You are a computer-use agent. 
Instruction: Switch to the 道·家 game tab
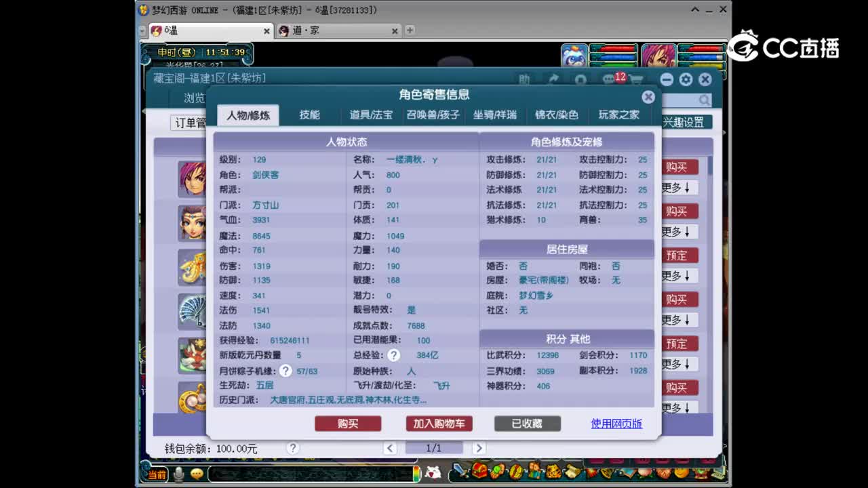pyautogui.click(x=338, y=30)
